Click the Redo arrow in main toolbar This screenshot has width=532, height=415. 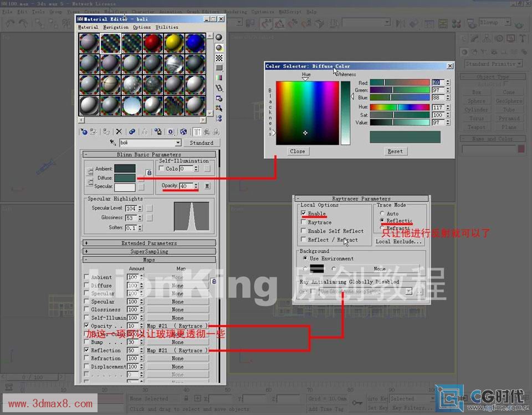coord(23,23)
